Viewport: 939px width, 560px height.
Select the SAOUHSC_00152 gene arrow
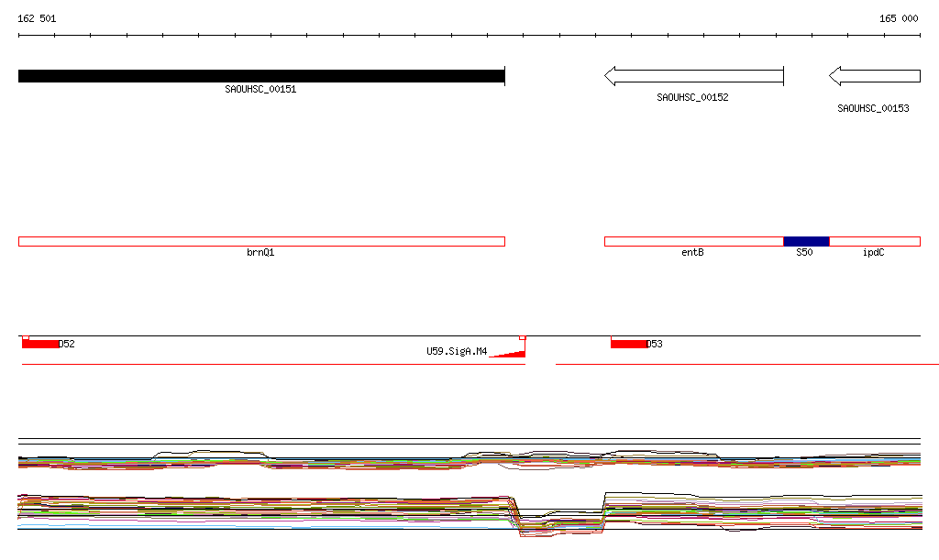point(694,76)
